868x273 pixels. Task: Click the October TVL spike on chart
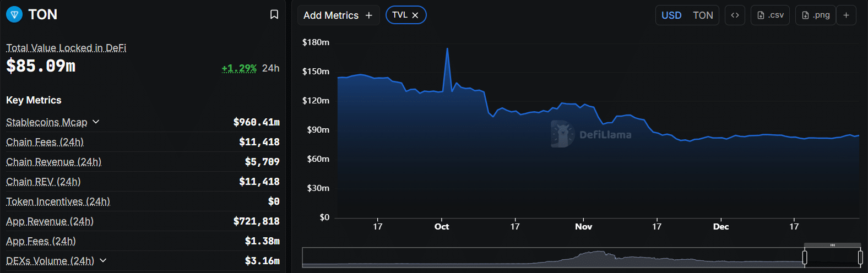pyautogui.click(x=447, y=50)
